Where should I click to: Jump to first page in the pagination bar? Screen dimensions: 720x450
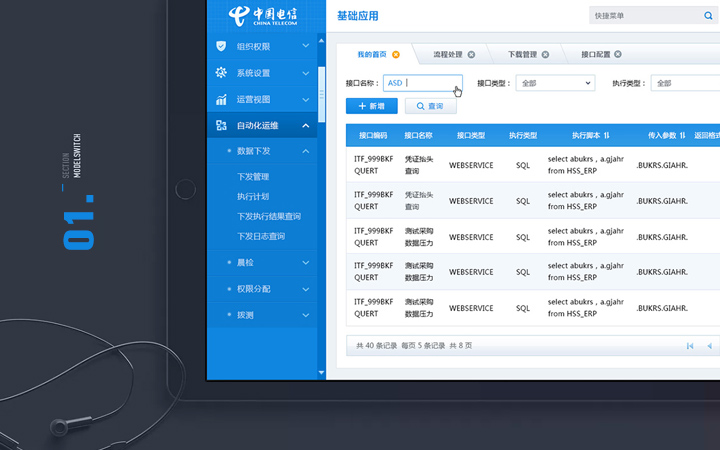click(690, 346)
